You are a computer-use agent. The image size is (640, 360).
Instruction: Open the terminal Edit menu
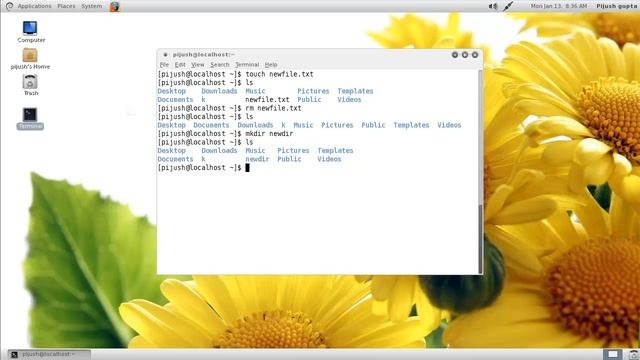180,64
